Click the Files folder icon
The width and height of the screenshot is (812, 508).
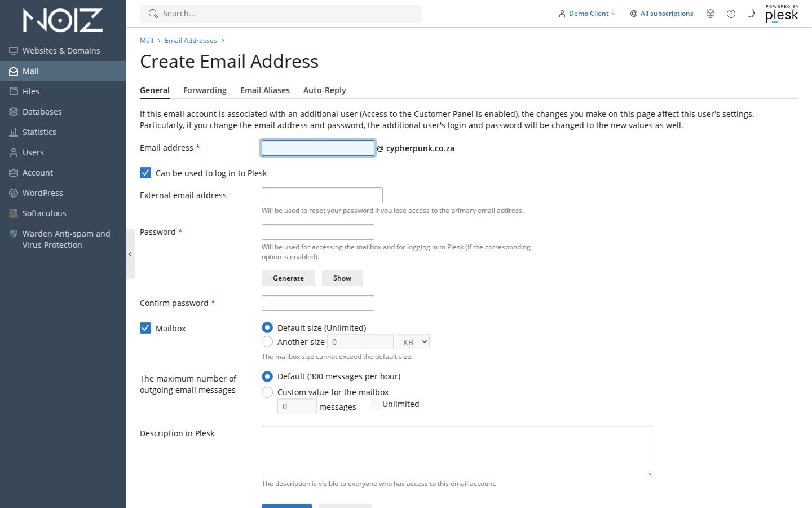click(x=14, y=91)
